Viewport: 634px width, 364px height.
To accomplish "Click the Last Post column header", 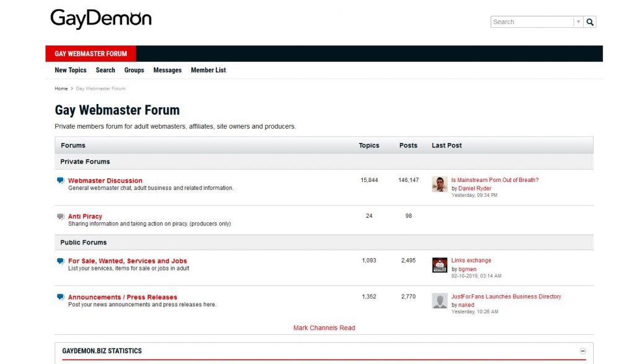I will [x=446, y=145].
